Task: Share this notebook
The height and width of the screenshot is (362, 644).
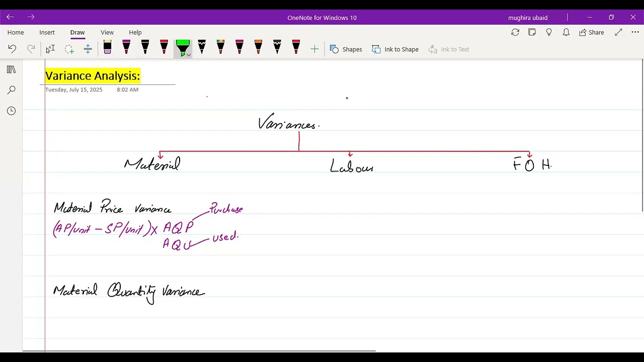Action: [x=592, y=32]
